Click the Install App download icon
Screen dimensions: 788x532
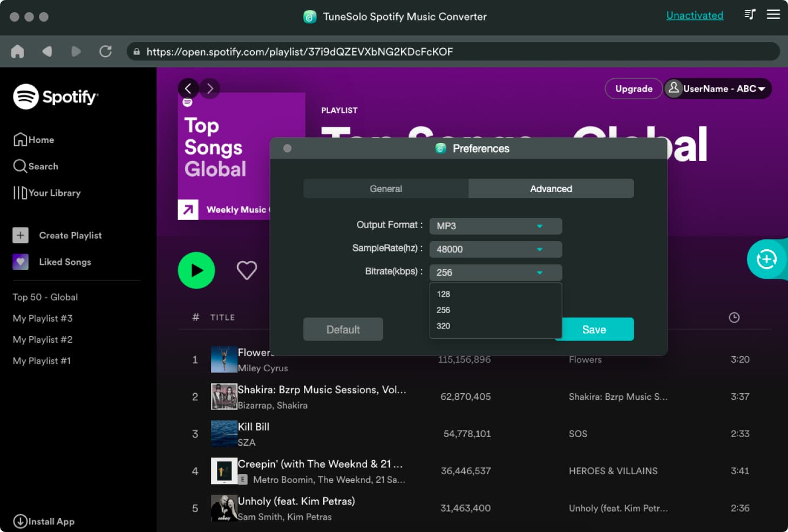(x=20, y=521)
